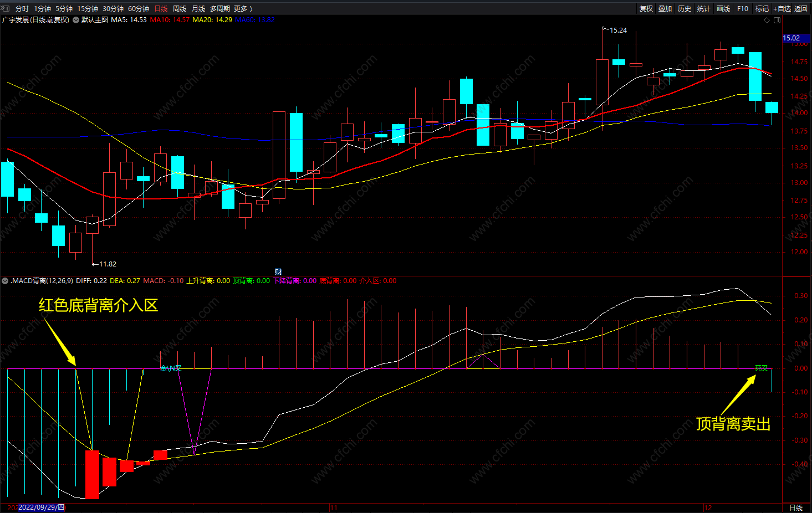Select the 15分钟 period tab
The width and height of the screenshot is (812, 513).
point(88,8)
